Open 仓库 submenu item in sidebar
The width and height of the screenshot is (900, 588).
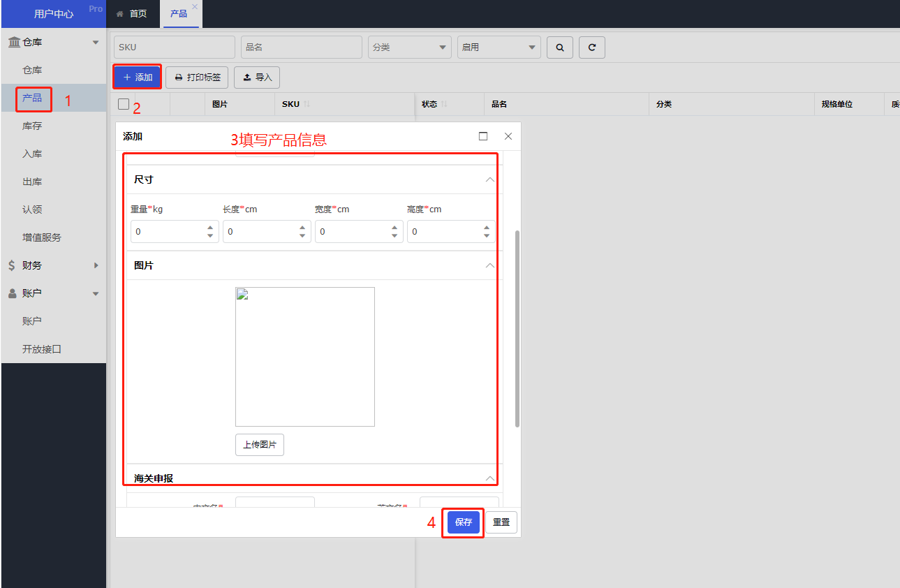click(54, 70)
